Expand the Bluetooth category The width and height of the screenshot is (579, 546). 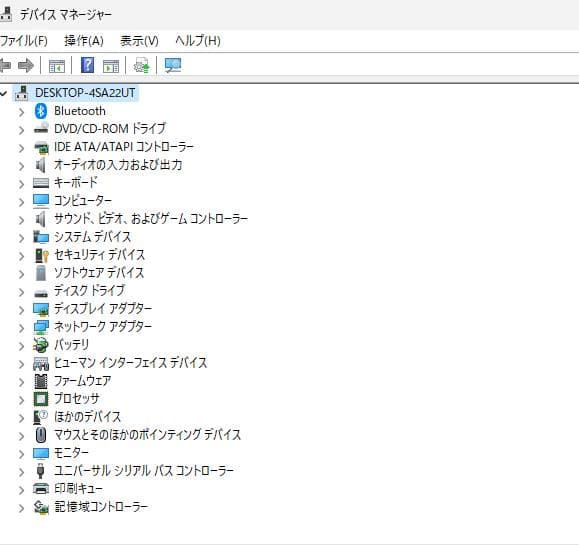pos(21,111)
